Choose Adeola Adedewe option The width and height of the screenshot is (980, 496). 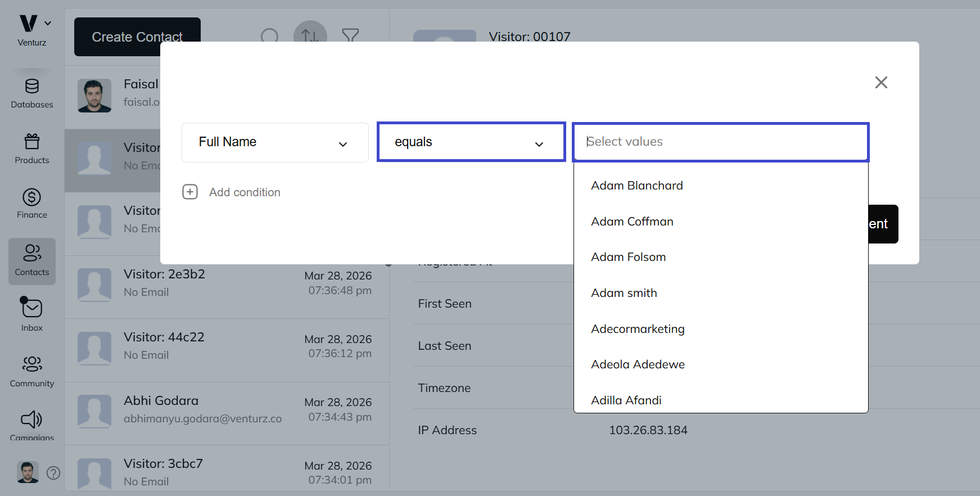click(x=638, y=364)
